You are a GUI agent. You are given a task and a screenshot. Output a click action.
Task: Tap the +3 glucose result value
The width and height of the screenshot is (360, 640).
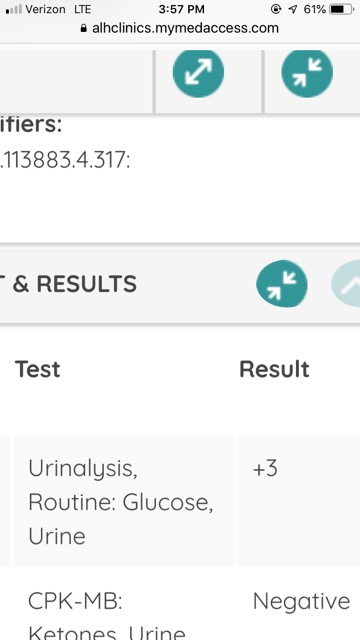click(265, 468)
